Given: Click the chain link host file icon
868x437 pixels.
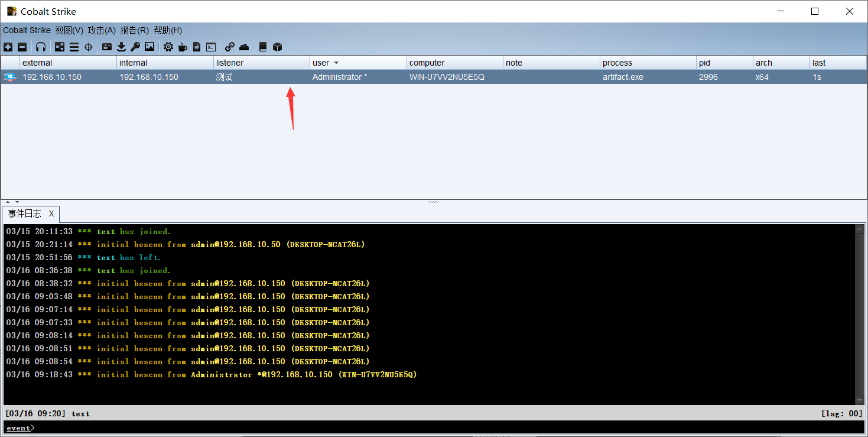Looking at the screenshot, I should tap(230, 47).
